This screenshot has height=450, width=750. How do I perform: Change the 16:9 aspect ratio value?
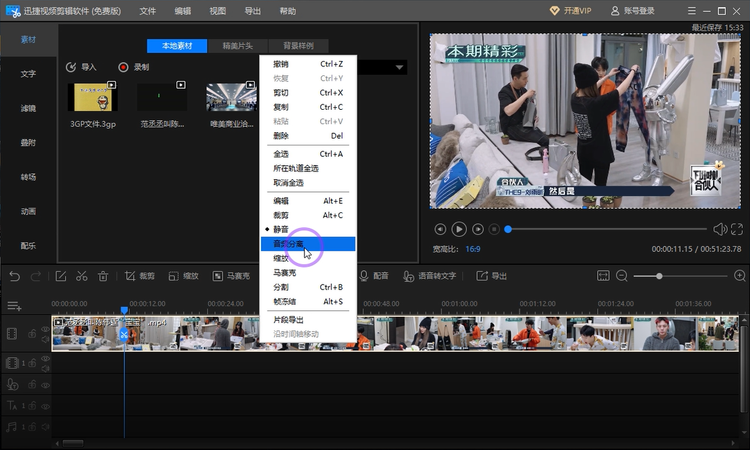point(473,249)
